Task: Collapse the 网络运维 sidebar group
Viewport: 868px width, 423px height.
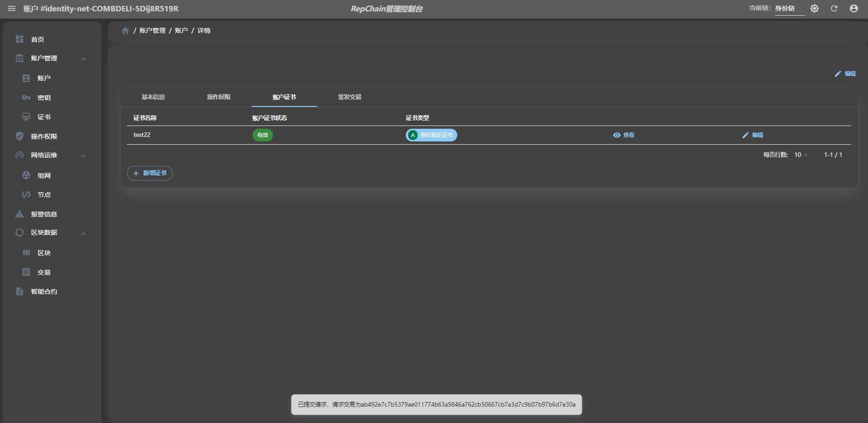Action: pyautogui.click(x=84, y=156)
